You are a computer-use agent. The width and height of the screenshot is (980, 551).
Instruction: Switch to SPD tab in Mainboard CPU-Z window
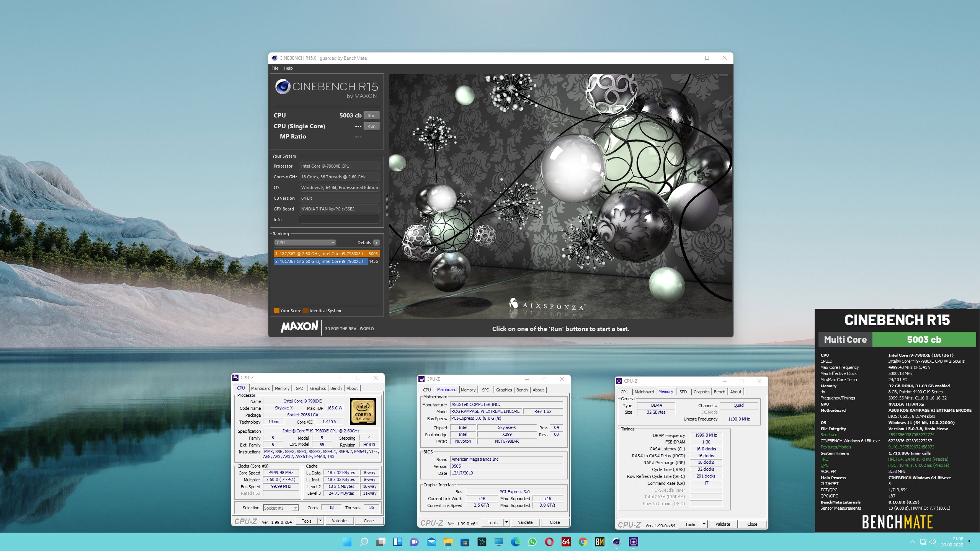(x=485, y=390)
